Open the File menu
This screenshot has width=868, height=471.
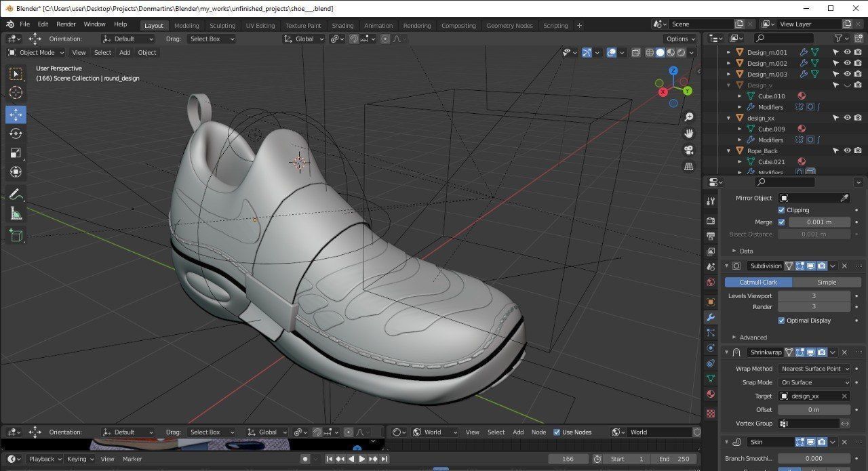(x=25, y=24)
